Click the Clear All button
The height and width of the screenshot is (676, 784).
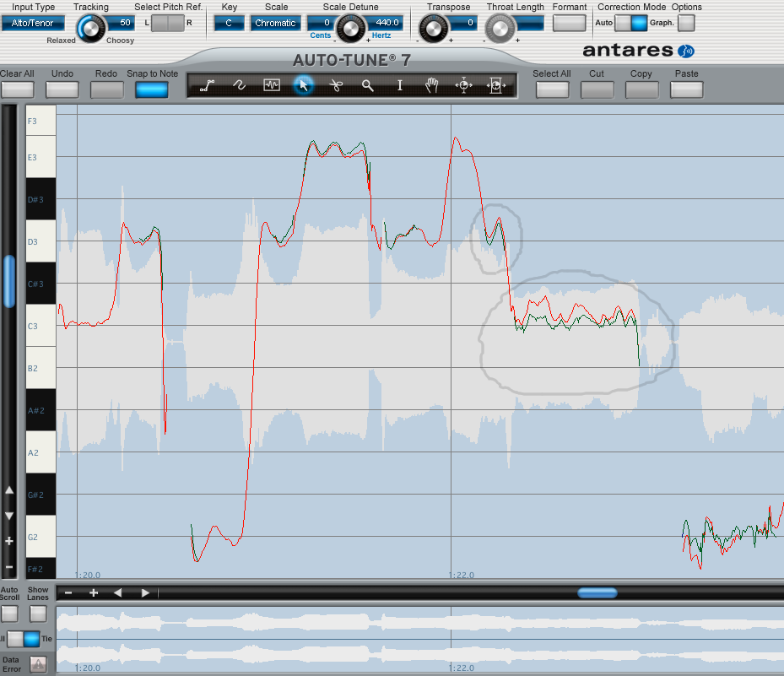pyautogui.click(x=18, y=90)
